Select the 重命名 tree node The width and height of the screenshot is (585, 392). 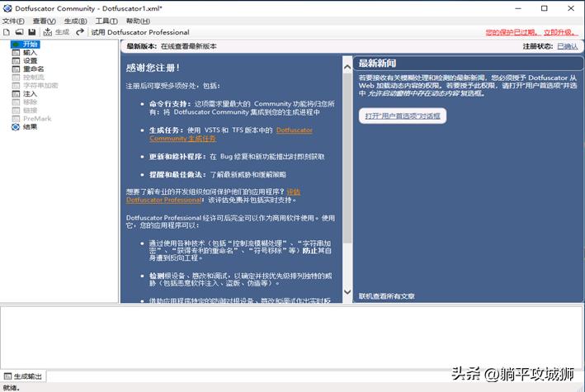click(34, 69)
